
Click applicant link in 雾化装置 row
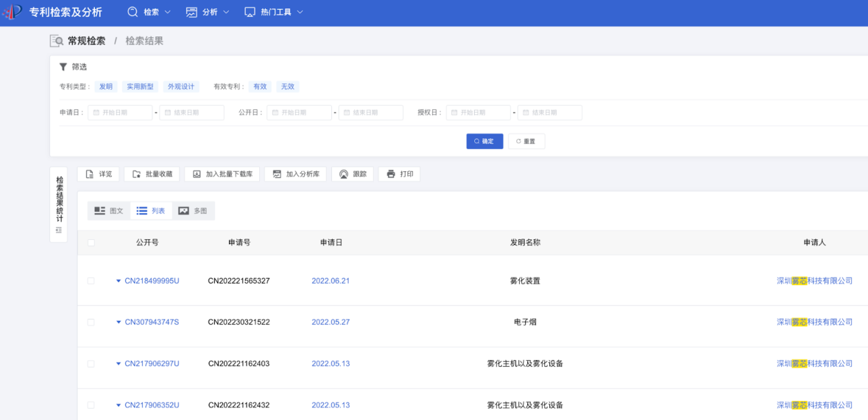(x=815, y=281)
